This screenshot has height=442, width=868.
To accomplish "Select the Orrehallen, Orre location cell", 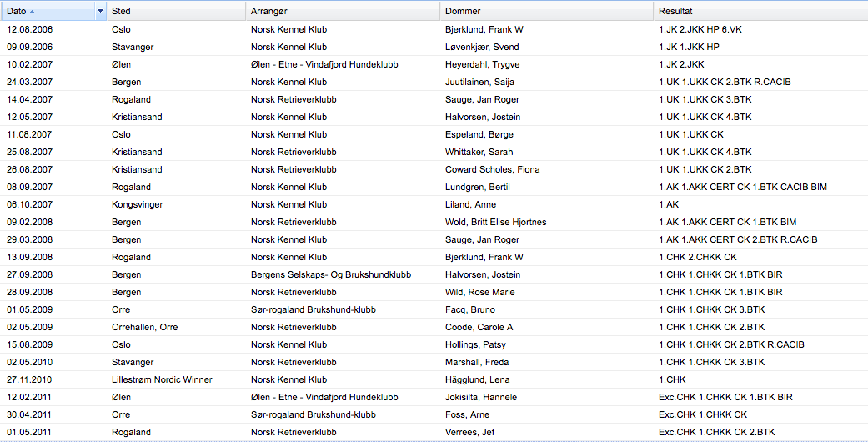I will coord(144,328).
